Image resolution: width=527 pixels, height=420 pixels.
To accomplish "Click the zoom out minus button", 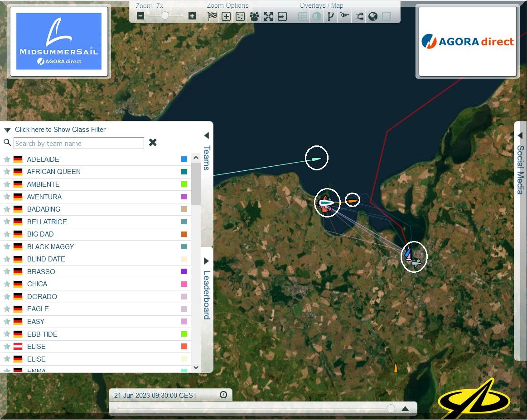I will coord(140,16).
